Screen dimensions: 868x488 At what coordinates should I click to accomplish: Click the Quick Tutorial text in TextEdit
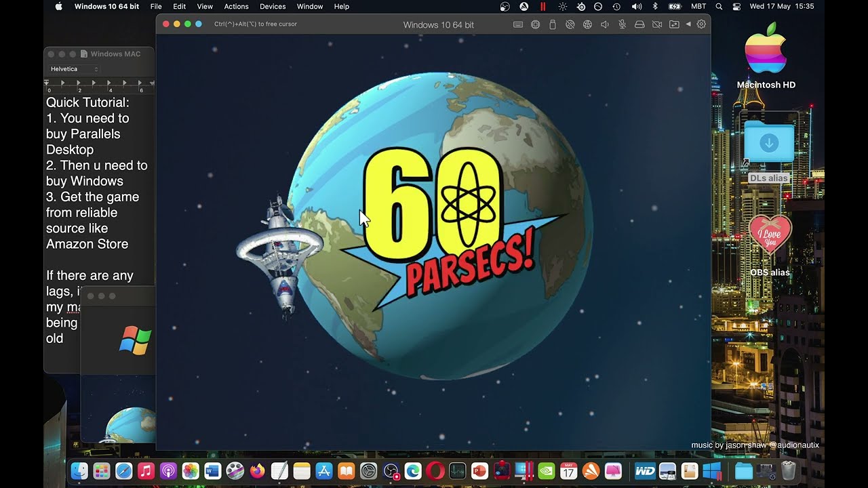(x=87, y=102)
